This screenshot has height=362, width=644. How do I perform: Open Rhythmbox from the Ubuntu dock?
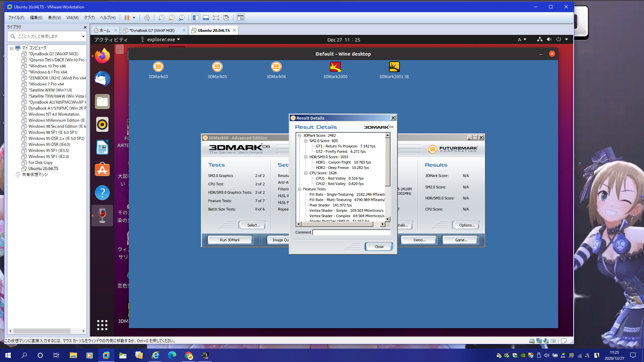[102, 124]
